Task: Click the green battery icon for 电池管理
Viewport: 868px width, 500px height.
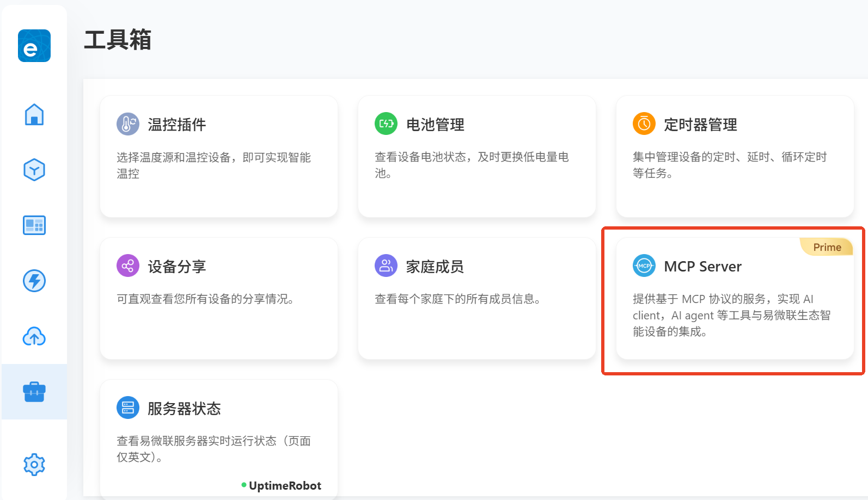Action: click(x=386, y=124)
